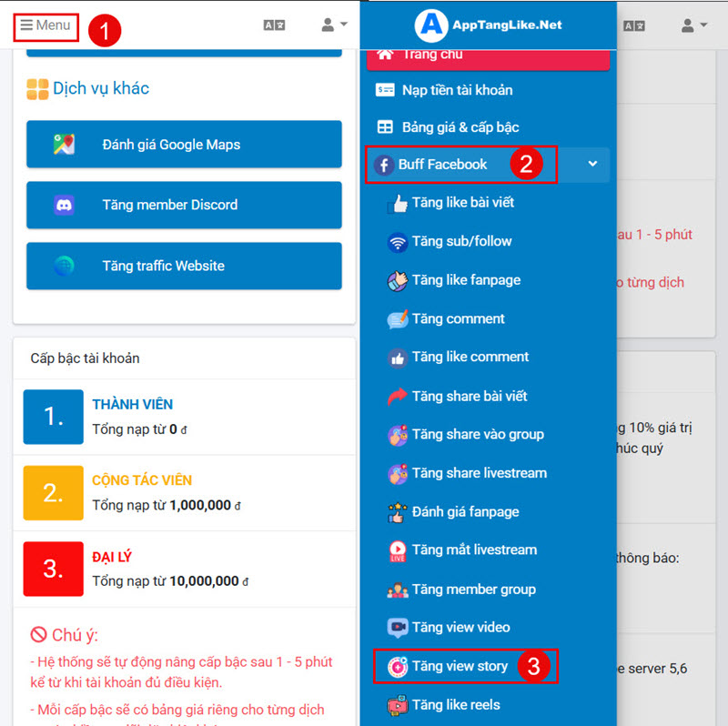
Task: Click the Google Maps pin icon
Action: tap(64, 145)
